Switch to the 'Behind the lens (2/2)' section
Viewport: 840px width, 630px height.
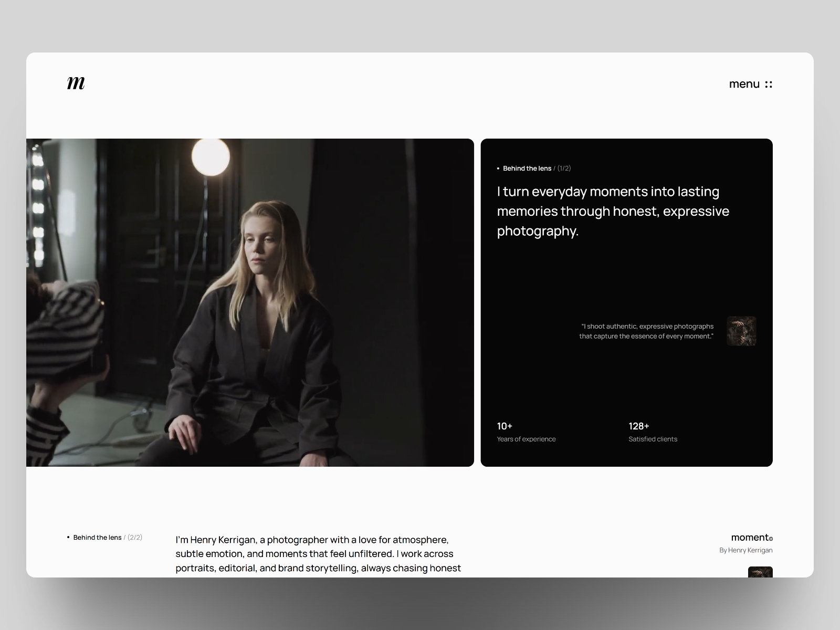[x=98, y=537]
